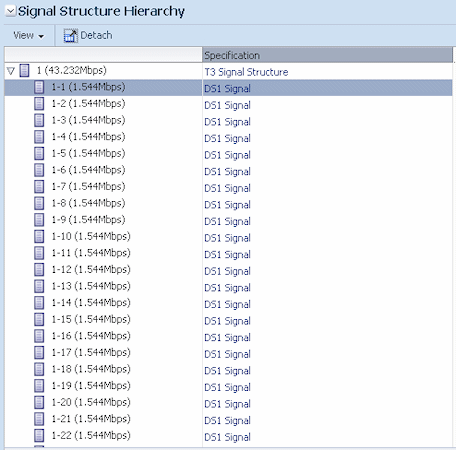456x450 pixels.
Task: Click the icon beside 1-7 (1.544Mbps)
Action: 39,187
